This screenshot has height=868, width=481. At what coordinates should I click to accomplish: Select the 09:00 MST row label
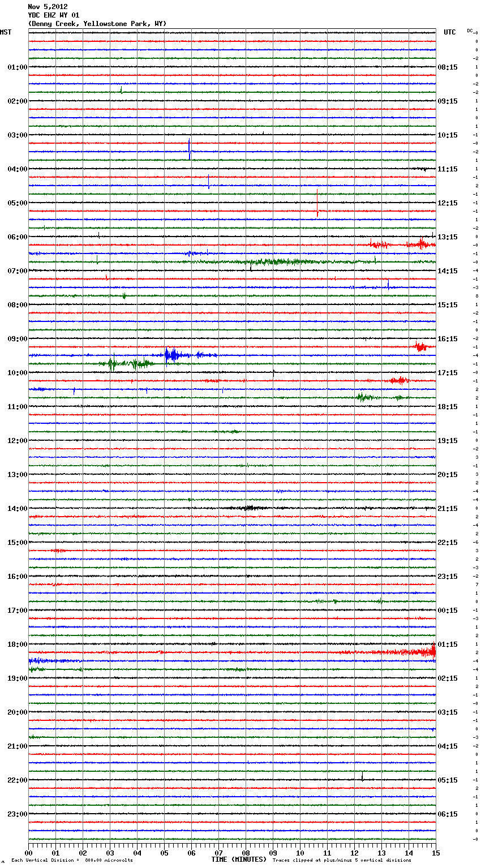(x=18, y=339)
